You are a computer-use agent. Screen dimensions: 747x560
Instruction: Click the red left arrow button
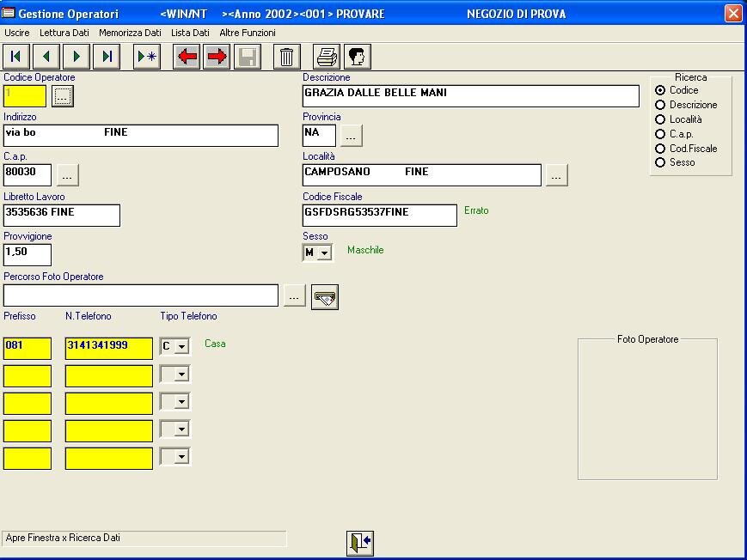(187, 57)
